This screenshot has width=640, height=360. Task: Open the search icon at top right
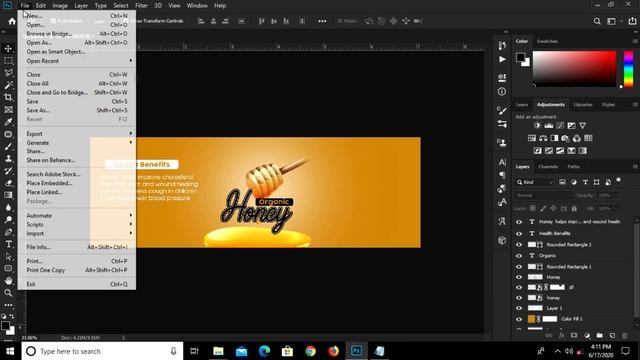597,21
